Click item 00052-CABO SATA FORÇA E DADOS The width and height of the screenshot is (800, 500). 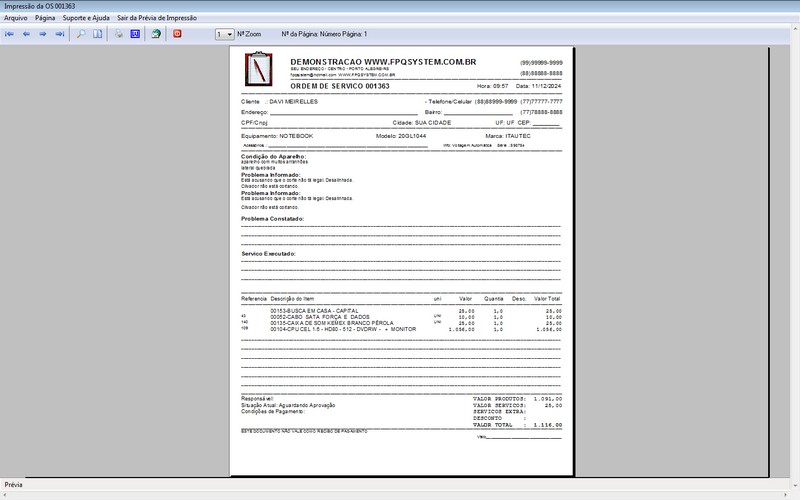pyautogui.click(x=320, y=317)
